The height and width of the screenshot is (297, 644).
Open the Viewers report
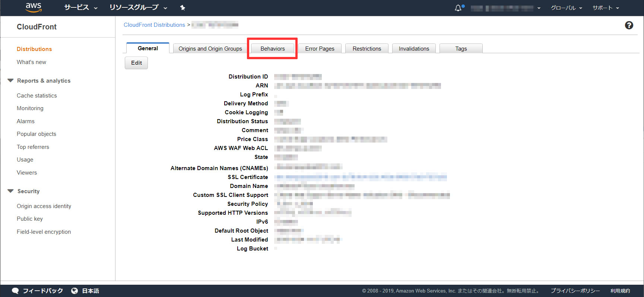[27, 173]
